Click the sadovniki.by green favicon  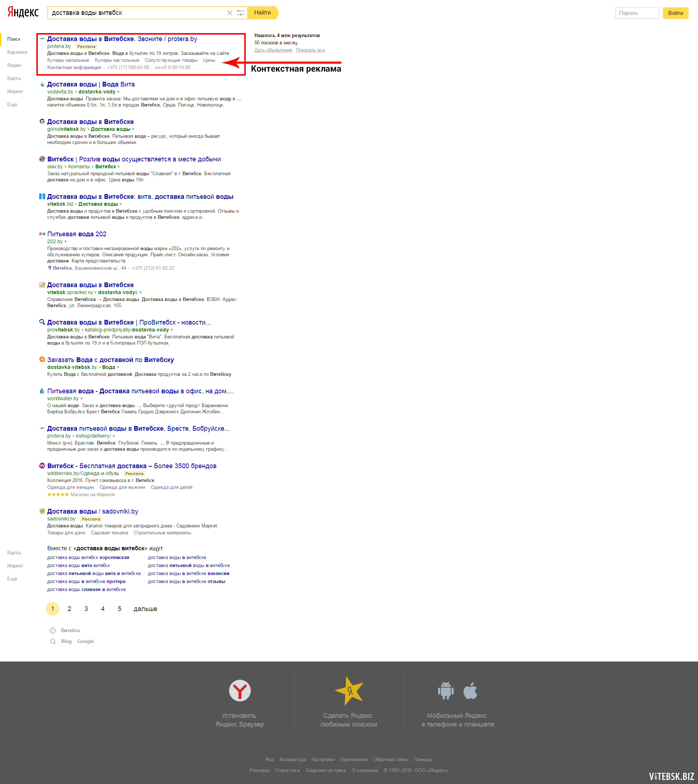[x=42, y=511]
